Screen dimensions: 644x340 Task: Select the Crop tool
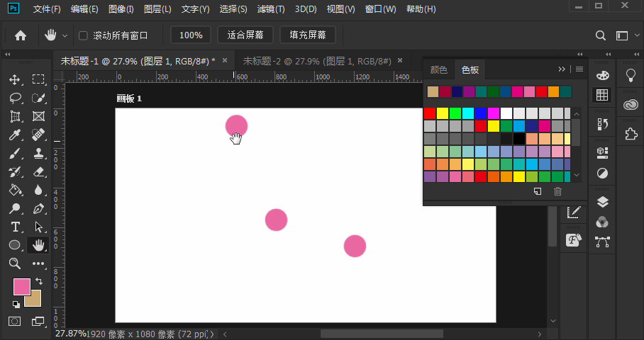pyautogui.click(x=15, y=116)
